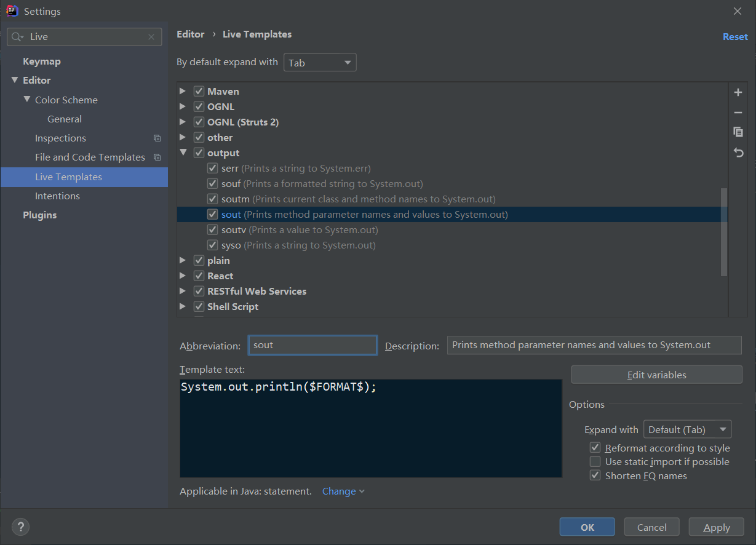Click inside the Template text editor

tap(371, 428)
